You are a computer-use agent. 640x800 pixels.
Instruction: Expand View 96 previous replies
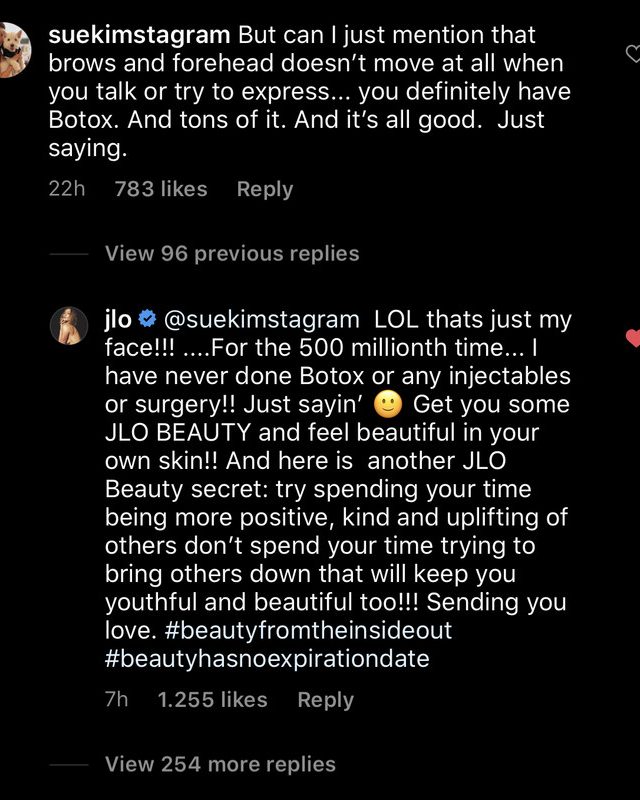pos(231,254)
